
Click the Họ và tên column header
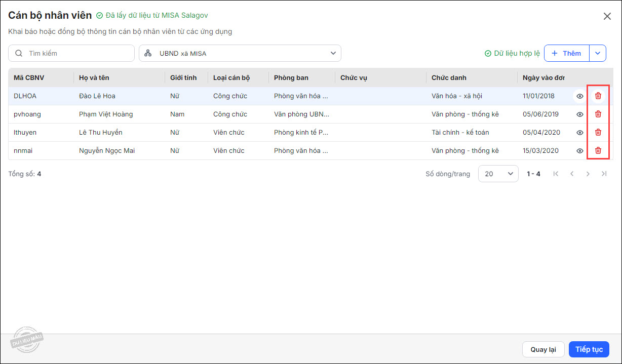94,77
